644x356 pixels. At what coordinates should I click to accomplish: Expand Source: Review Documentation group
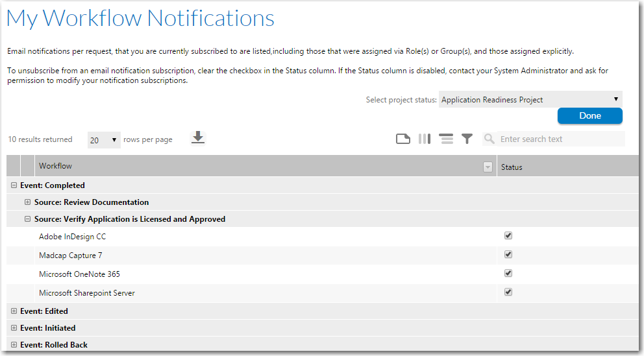pos(28,202)
